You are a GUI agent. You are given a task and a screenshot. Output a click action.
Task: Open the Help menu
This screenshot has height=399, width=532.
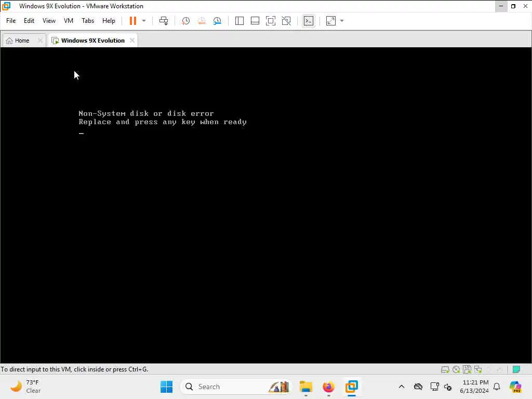109,21
